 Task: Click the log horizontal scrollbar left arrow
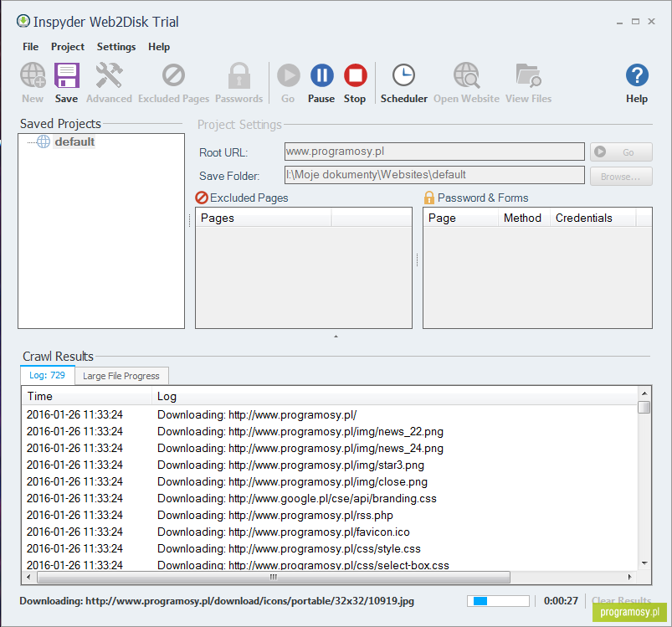point(28,577)
